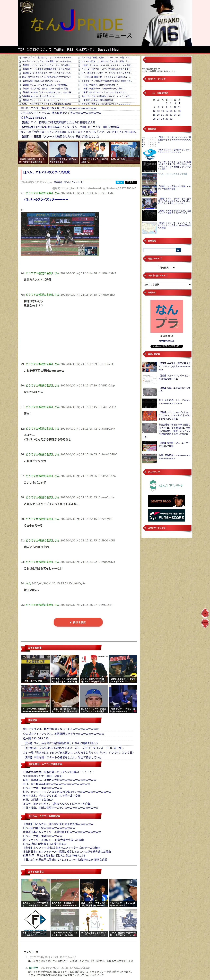Open the メジャーの奉制、限界突破 thumbnail
This screenshot has width=210, height=980.
35,699
